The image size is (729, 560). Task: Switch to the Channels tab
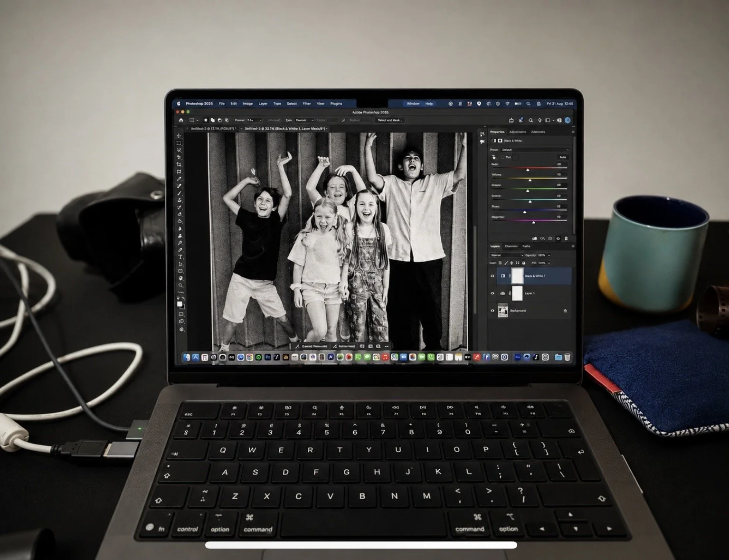click(511, 246)
